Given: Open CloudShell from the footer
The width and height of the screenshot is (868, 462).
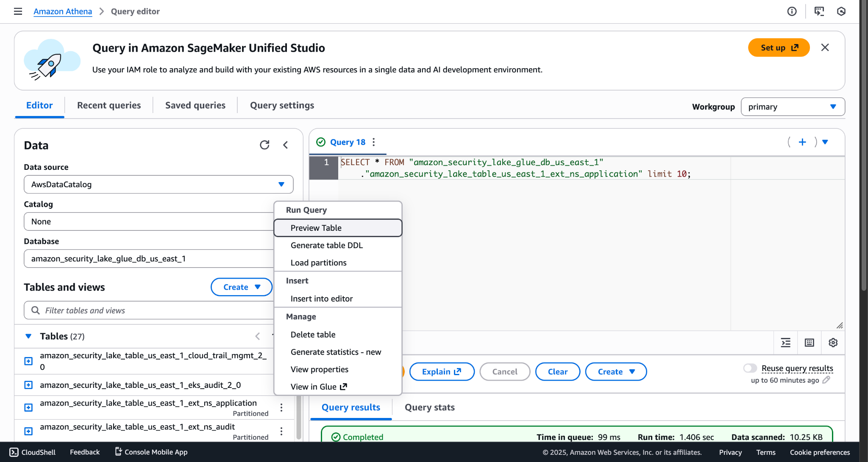Looking at the screenshot, I should click(x=33, y=452).
